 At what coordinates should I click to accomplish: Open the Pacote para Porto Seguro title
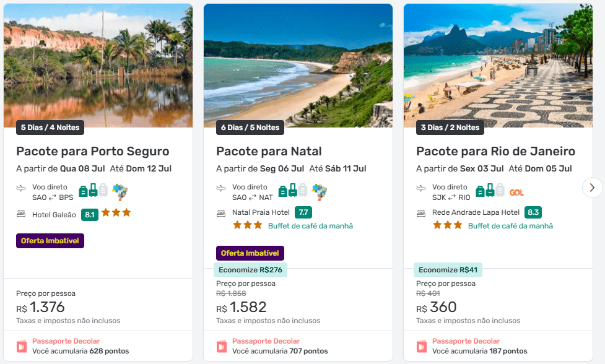(93, 152)
